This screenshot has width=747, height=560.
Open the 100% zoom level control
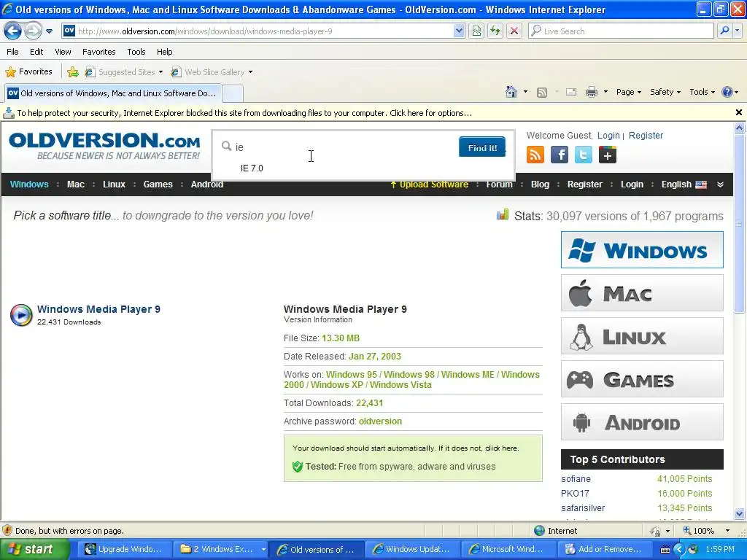[x=706, y=531]
